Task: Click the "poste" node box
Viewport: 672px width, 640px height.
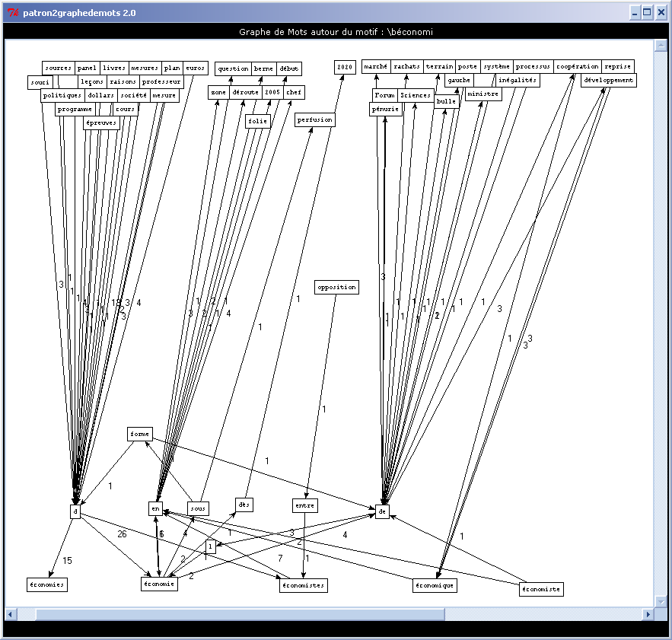Action: click(467, 66)
